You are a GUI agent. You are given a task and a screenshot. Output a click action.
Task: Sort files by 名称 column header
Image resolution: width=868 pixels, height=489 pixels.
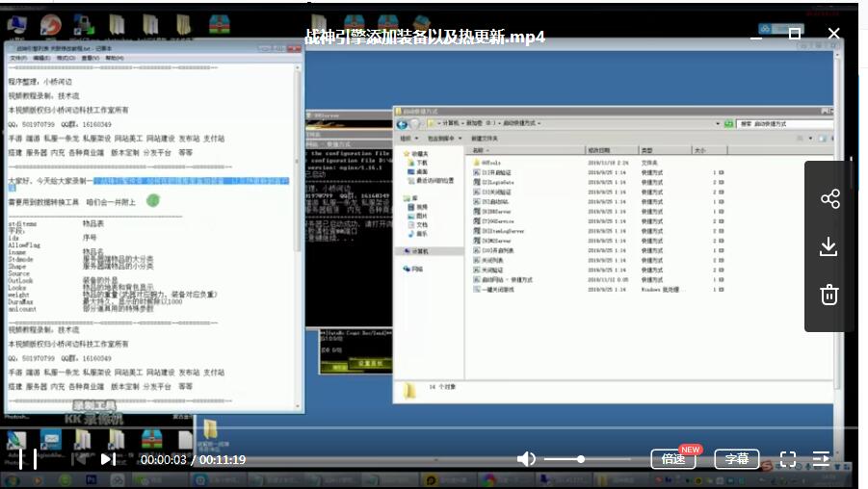pos(479,150)
